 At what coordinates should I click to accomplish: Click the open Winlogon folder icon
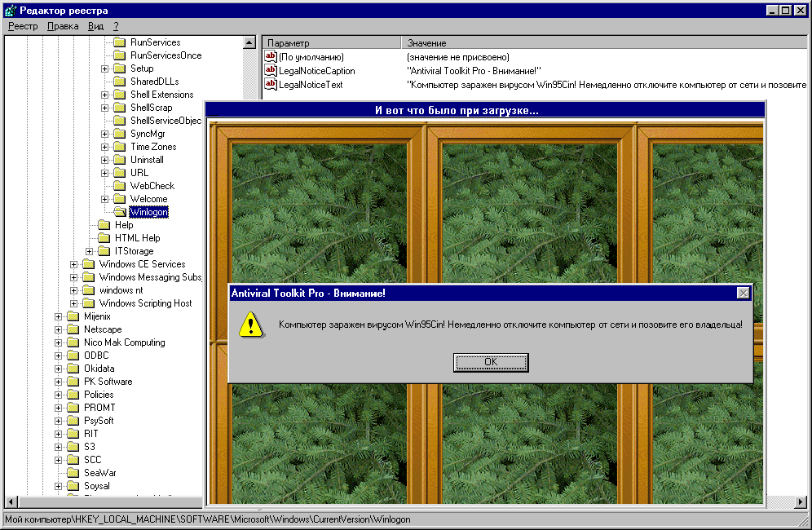pyautogui.click(x=120, y=211)
